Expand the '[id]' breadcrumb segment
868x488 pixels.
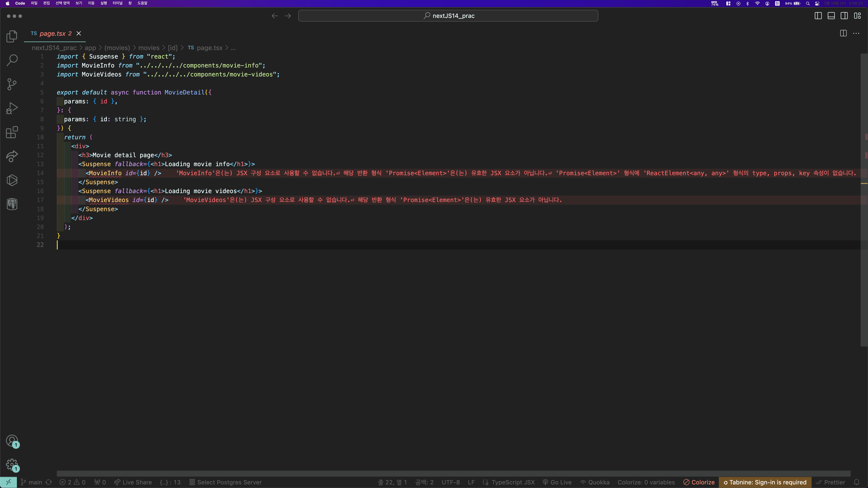tap(173, 48)
